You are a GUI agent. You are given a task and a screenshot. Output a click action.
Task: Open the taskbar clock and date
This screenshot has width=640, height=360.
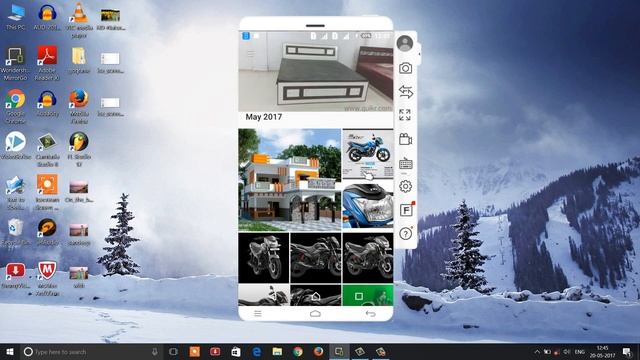[602, 351]
